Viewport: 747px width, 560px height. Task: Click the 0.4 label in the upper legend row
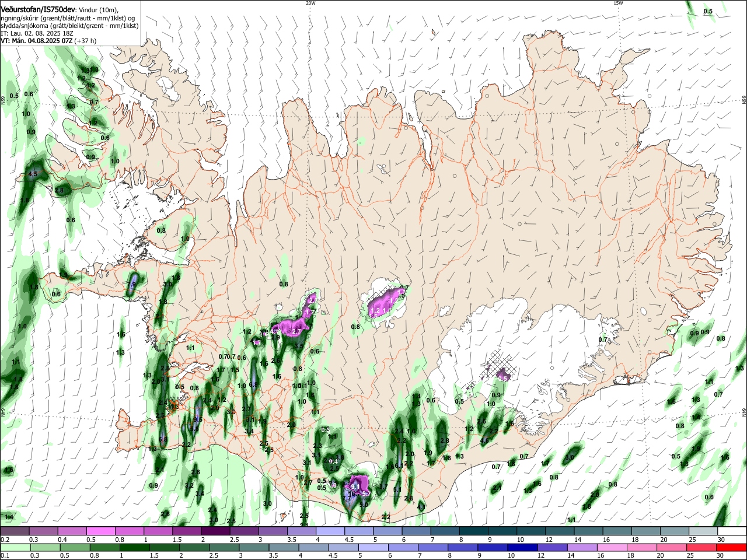62,540
